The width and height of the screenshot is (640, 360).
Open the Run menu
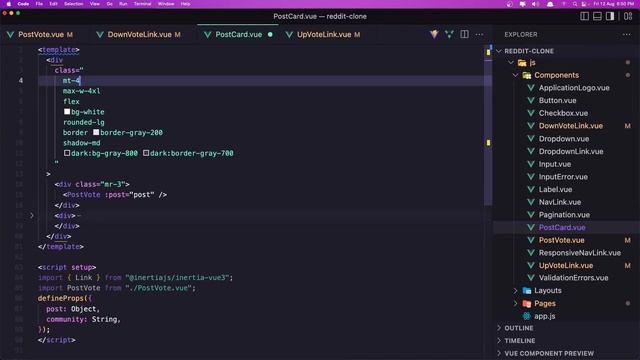point(123,4)
